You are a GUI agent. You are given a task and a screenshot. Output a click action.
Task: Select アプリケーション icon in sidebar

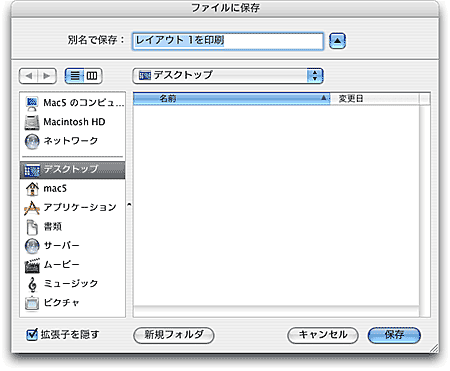32,208
